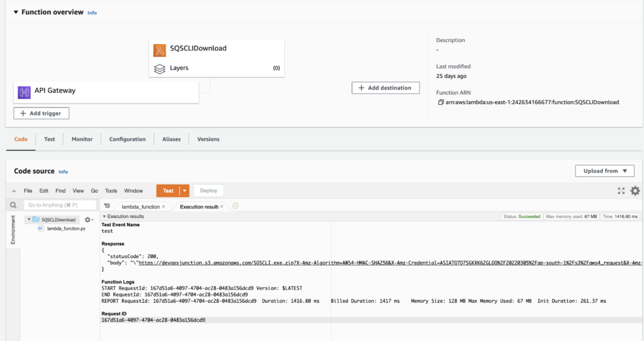Click the fullscreen icon in the code editor
The width and height of the screenshot is (644, 341).
point(621,191)
